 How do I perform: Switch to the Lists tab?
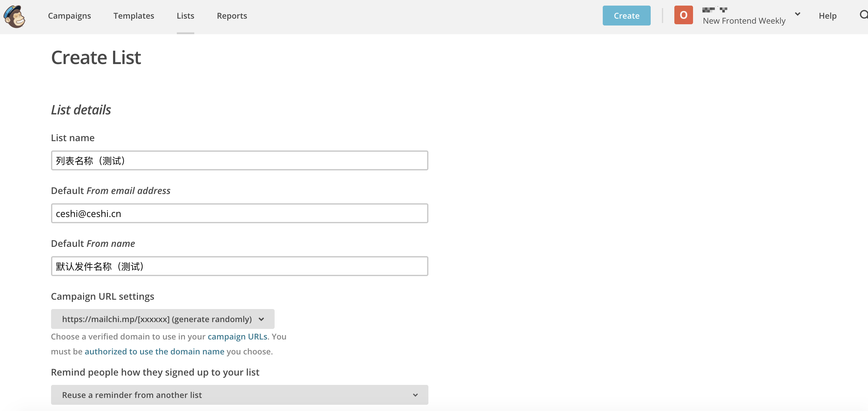pos(185,16)
